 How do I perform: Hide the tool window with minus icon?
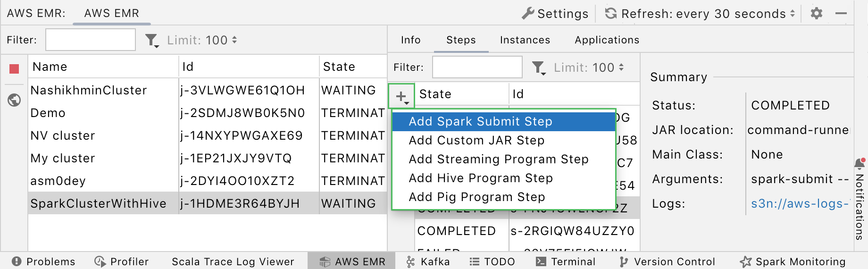coord(841,14)
